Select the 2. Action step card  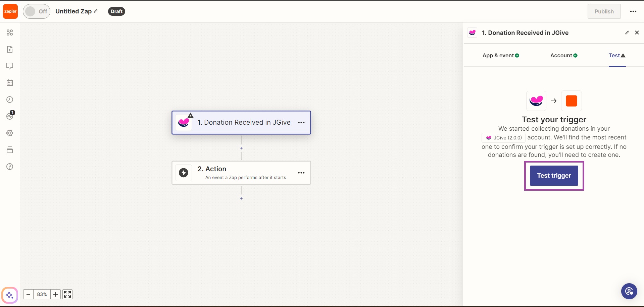click(x=241, y=173)
